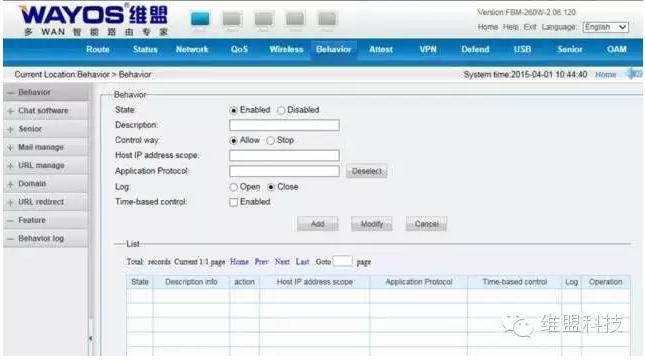Screen dimensions: 645x363
Task: Go to Last page of list
Action: point(302,262)
